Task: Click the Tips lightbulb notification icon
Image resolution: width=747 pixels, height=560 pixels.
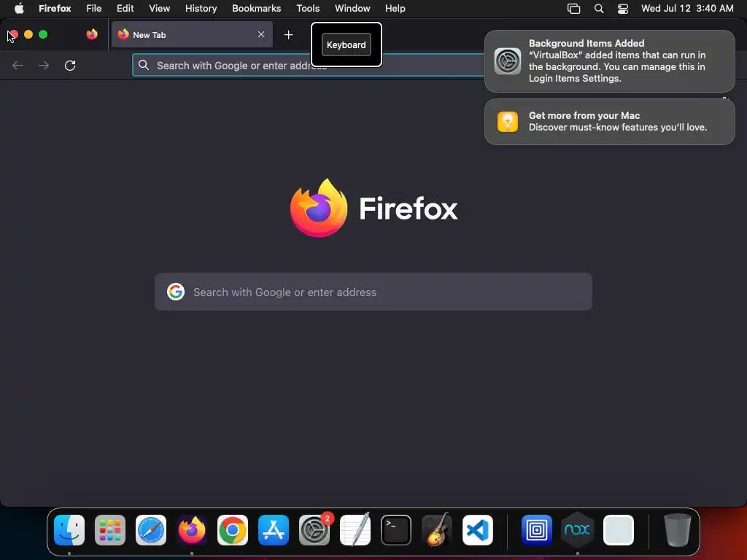Action: 508,122
